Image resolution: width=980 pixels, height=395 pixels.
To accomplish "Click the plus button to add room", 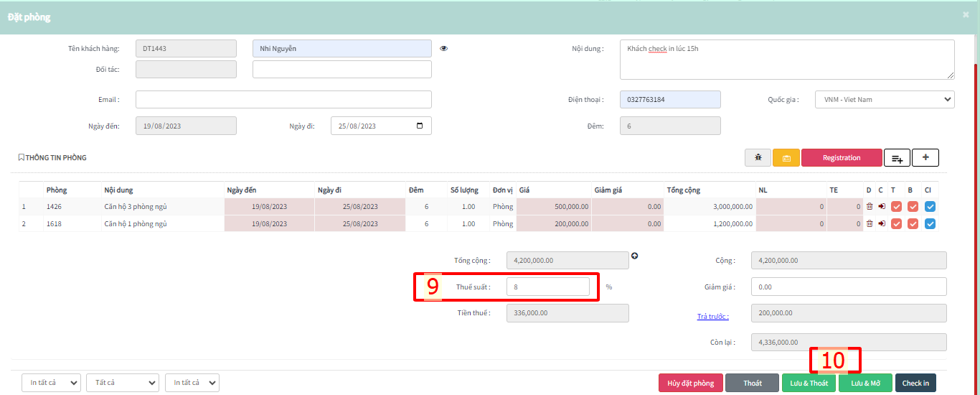I will pos(925,158).
